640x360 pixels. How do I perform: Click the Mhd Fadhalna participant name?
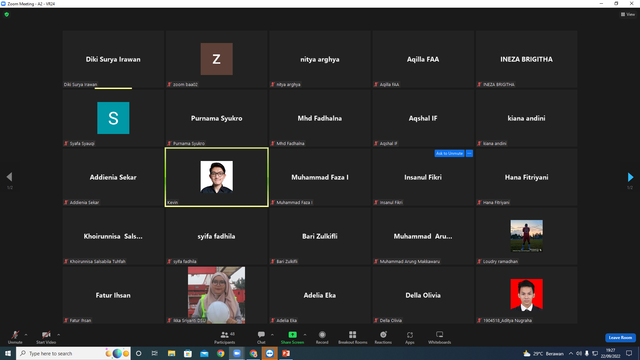pyautogui.click(x=320, y=118)
